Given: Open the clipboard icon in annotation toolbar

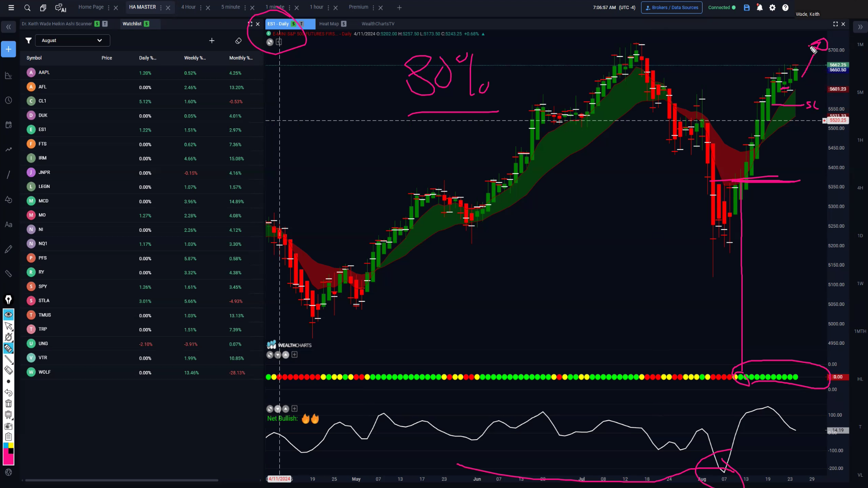Looking at the screenshot, I should 9,437.
